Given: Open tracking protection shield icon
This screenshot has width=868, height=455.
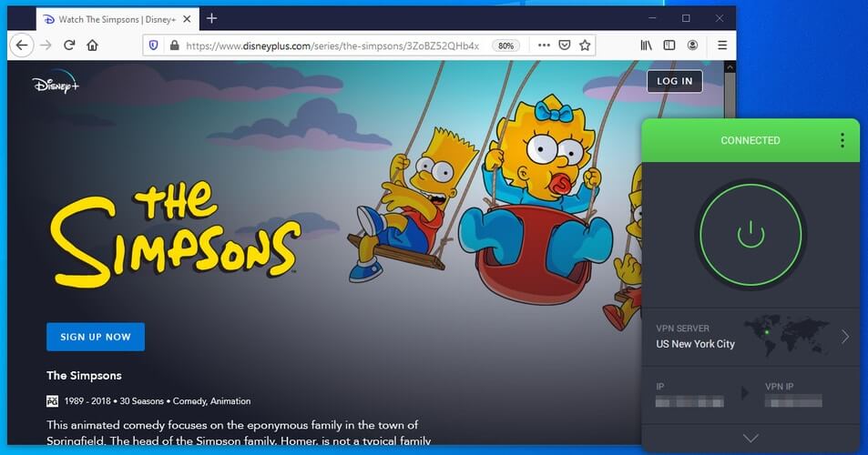Looking at the screenshot, I should pos(154,45).
